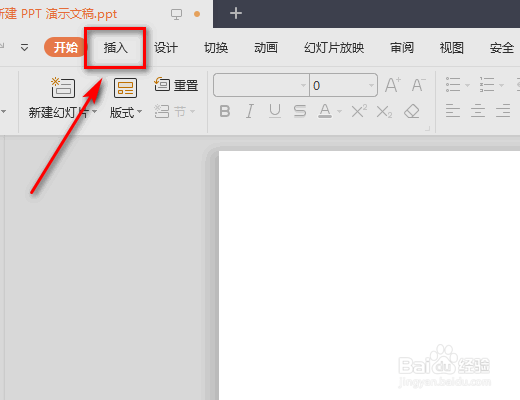Switch to the 开始 tab

pyautogui.click(x=65, y=47)
